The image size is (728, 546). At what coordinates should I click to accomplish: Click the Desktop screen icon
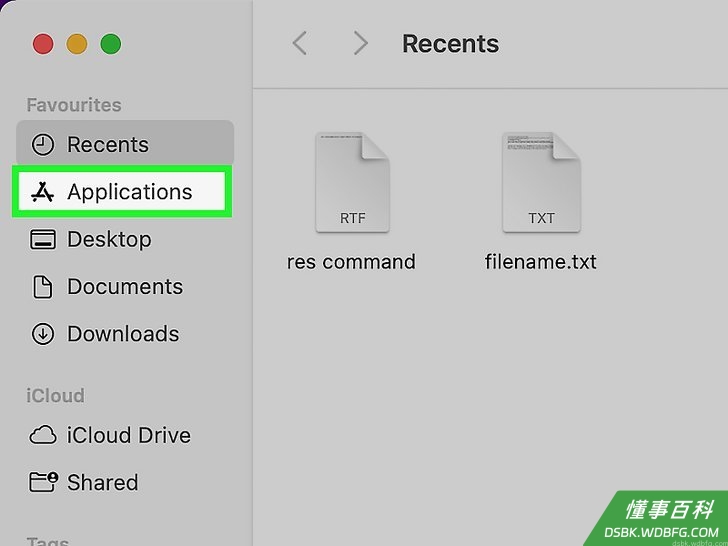point(43,240)
